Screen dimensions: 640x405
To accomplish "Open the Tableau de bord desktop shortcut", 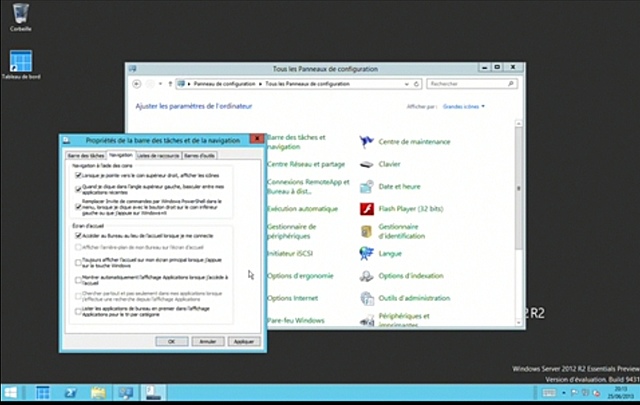I will point(21,65).
